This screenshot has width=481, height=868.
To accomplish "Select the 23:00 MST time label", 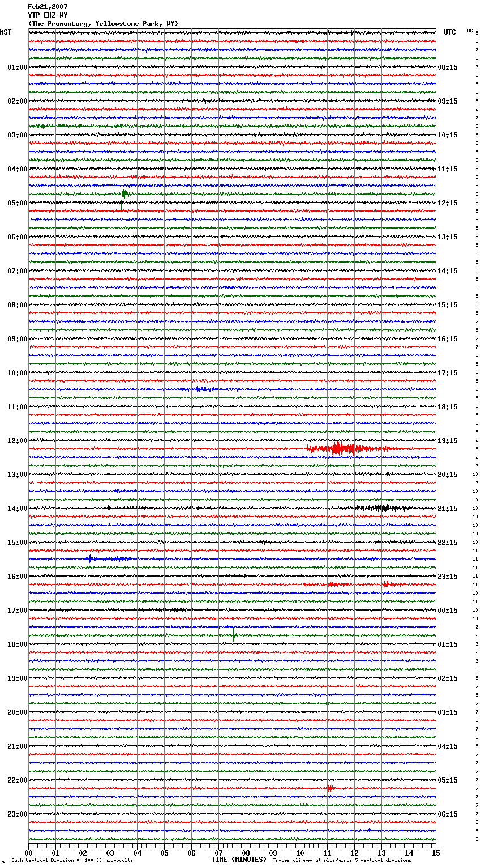I will (x=18, y=814).
